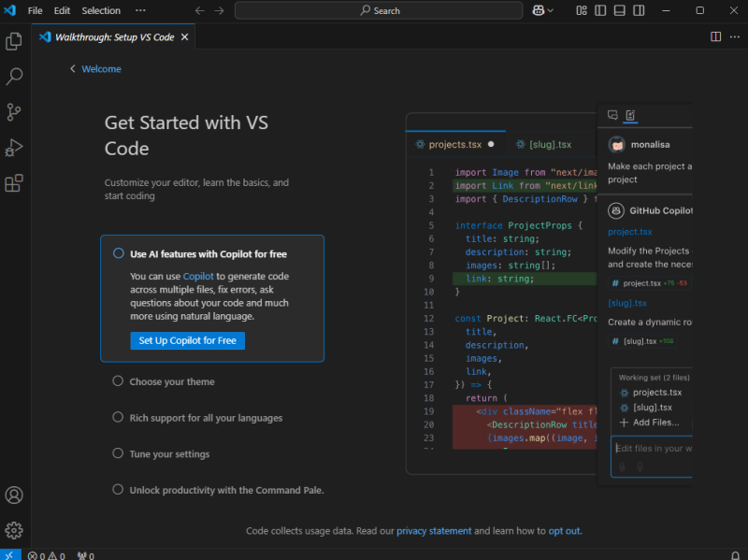The image size is (748, 560).
Task: Open the Accounts icon in the activity bar
Action: (x=14, y=495)
